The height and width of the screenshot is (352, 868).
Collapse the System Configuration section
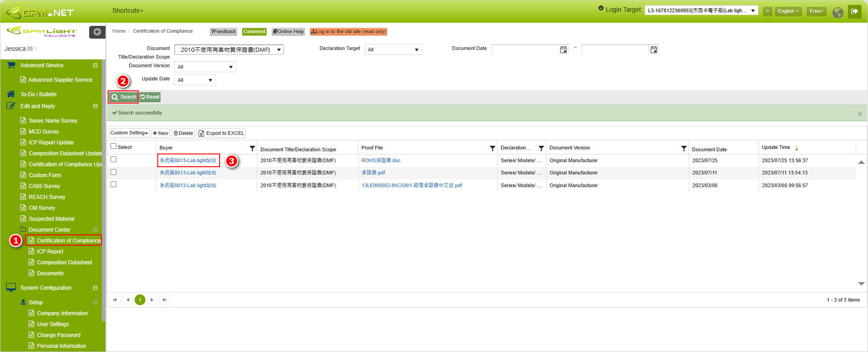(95, 288)
